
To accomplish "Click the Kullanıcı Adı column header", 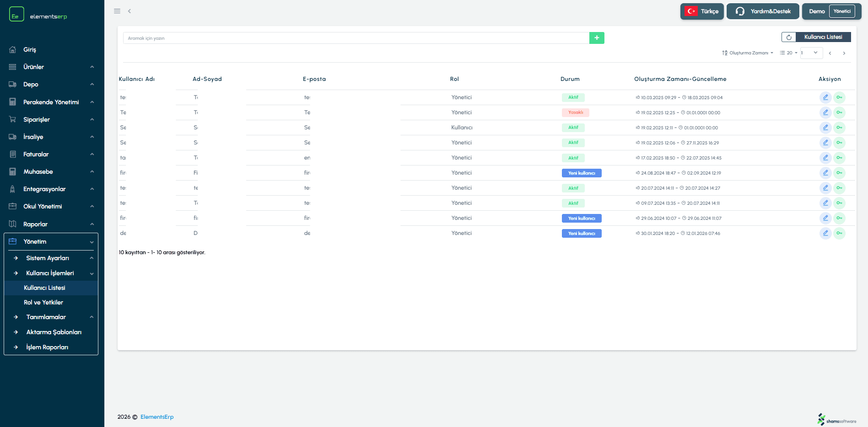I will pyautogui.click(x=137, y=79).
